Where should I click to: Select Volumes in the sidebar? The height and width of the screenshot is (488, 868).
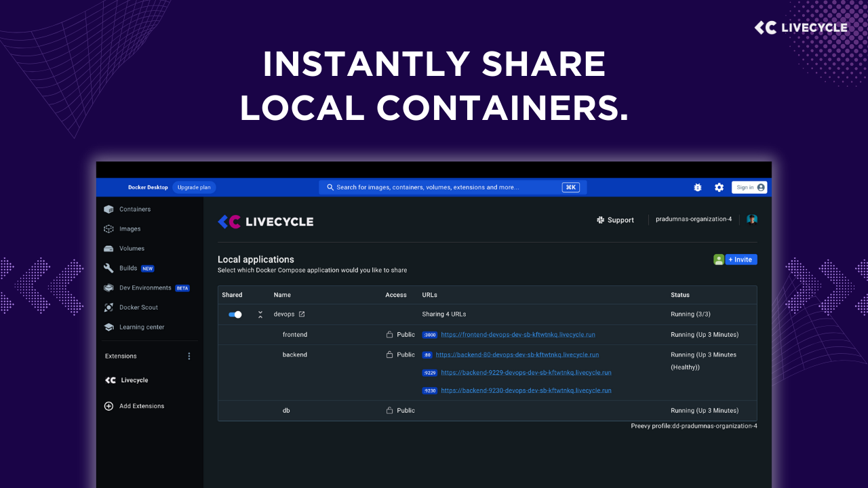(x=132, y=249)
